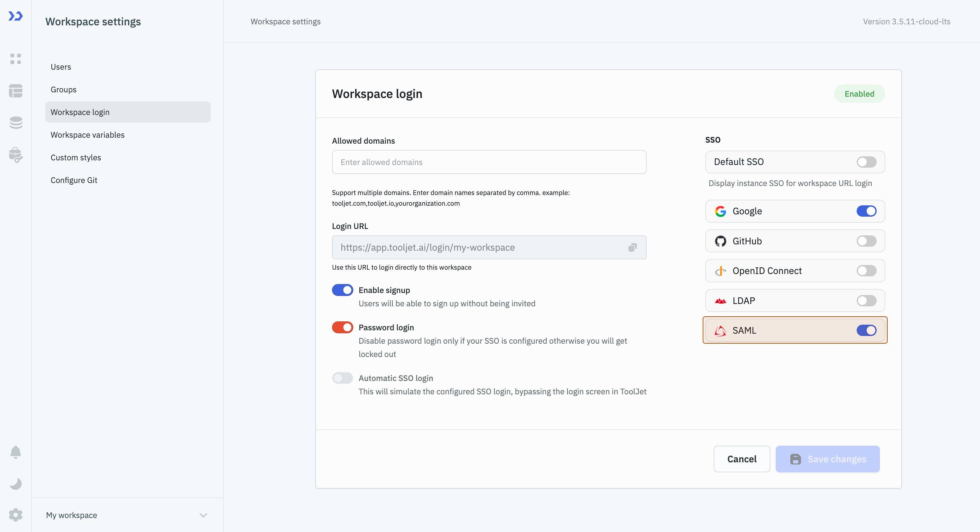Screen dimensions: 980x532
Task: Open the workflows briefcase icon
Action: 16,155
